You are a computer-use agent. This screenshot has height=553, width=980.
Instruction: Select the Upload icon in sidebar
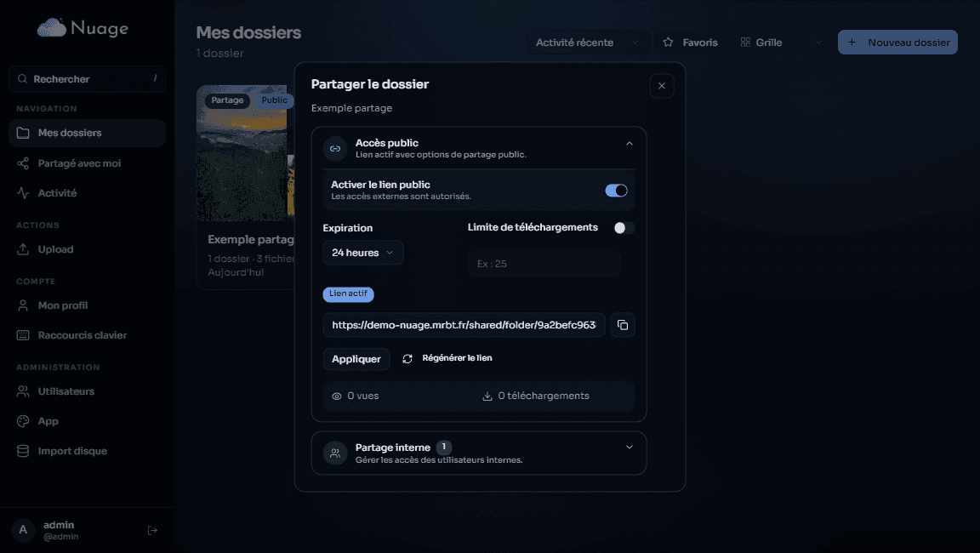(x=22, y=249)
